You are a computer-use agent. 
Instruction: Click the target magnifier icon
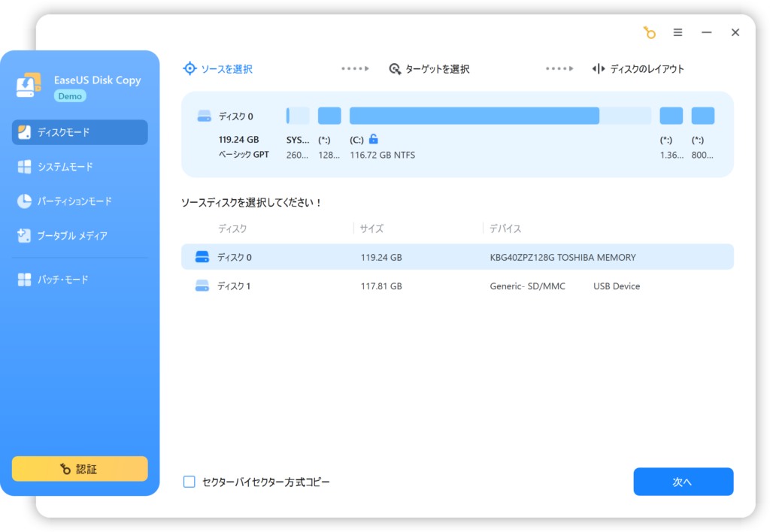click(x=395, y=69)
